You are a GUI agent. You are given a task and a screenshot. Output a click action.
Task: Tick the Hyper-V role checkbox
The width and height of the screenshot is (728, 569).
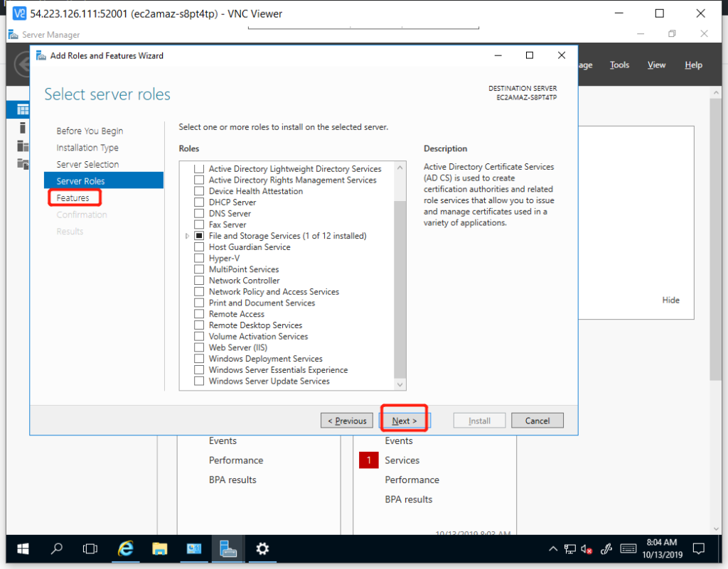199,259
